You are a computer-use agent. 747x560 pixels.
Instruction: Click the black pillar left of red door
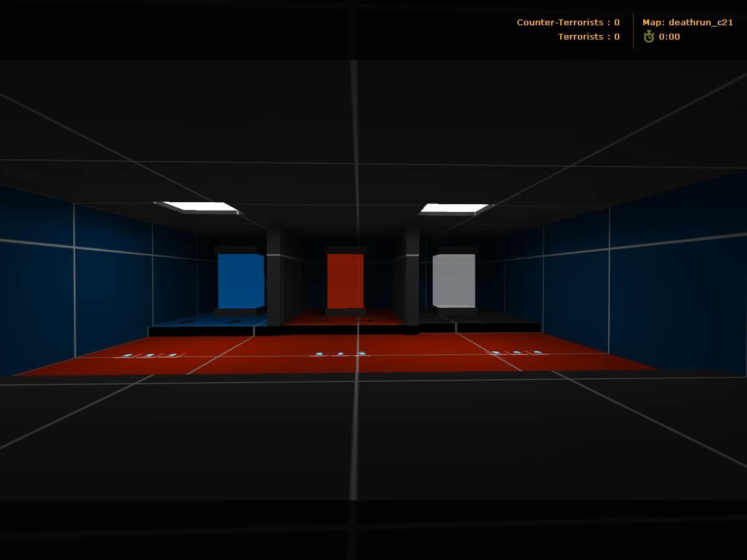tap(274, 275)
